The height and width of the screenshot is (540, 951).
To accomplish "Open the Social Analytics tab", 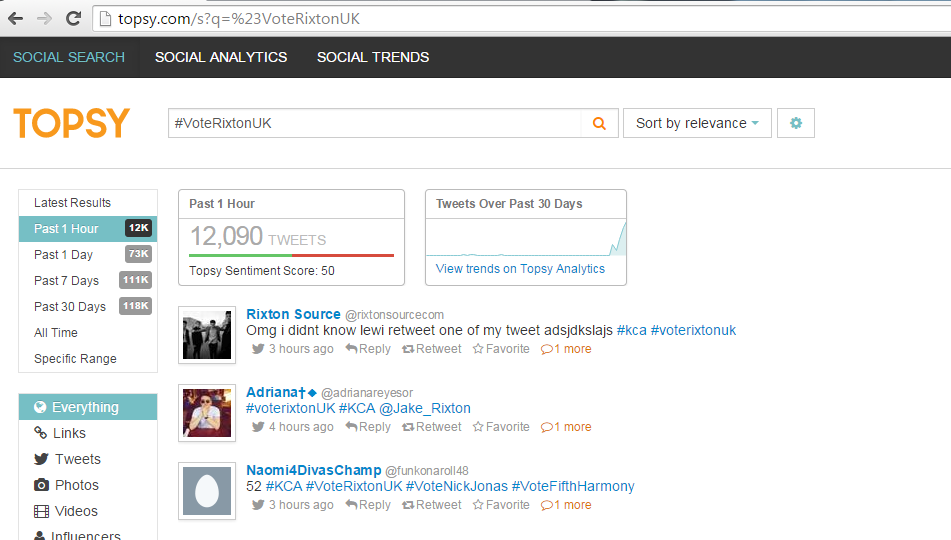I will (x=221, y=57).
